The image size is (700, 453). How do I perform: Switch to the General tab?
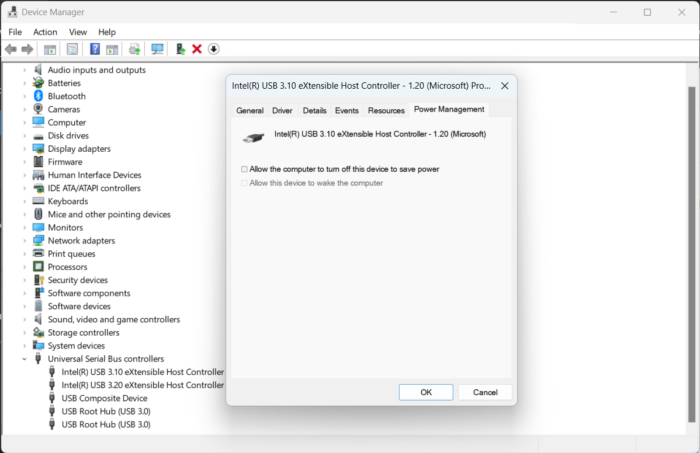point(250,110)
